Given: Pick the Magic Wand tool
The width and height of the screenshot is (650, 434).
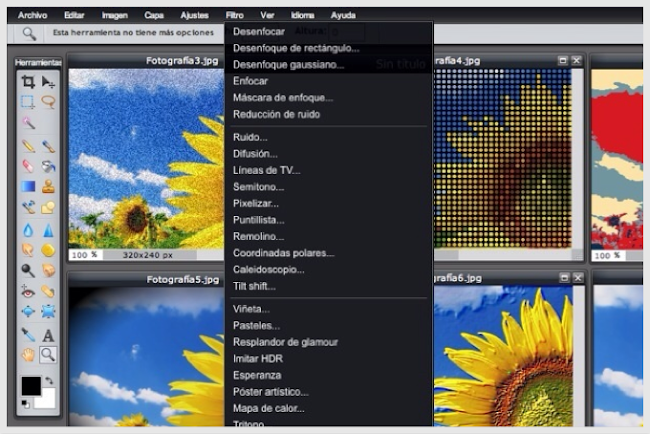Looking at the screenshot, I should coord(28,123).
